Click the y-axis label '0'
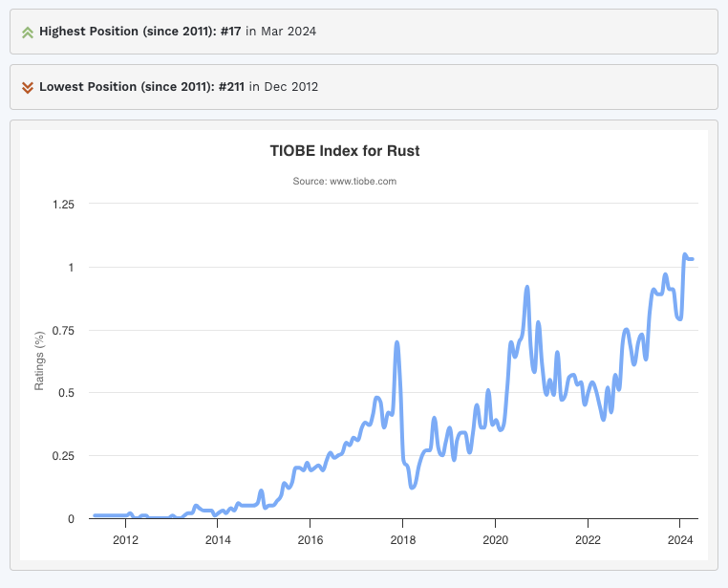The image size is (728, 588). click(x=71, y=519)
